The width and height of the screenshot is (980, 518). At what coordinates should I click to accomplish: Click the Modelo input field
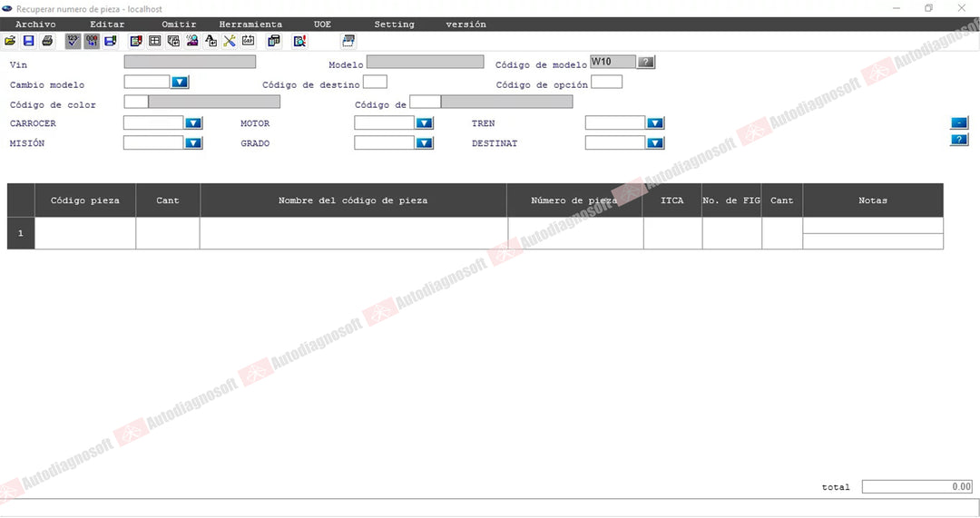pos(425,62)
